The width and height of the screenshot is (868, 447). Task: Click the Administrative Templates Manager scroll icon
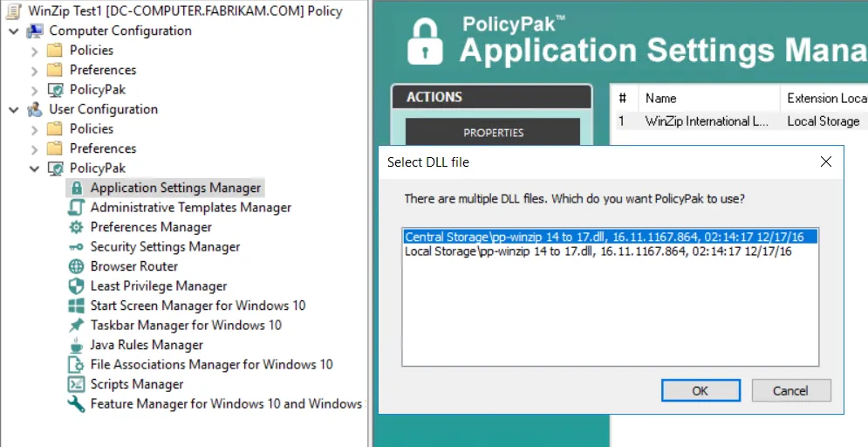tap(76, 208)
